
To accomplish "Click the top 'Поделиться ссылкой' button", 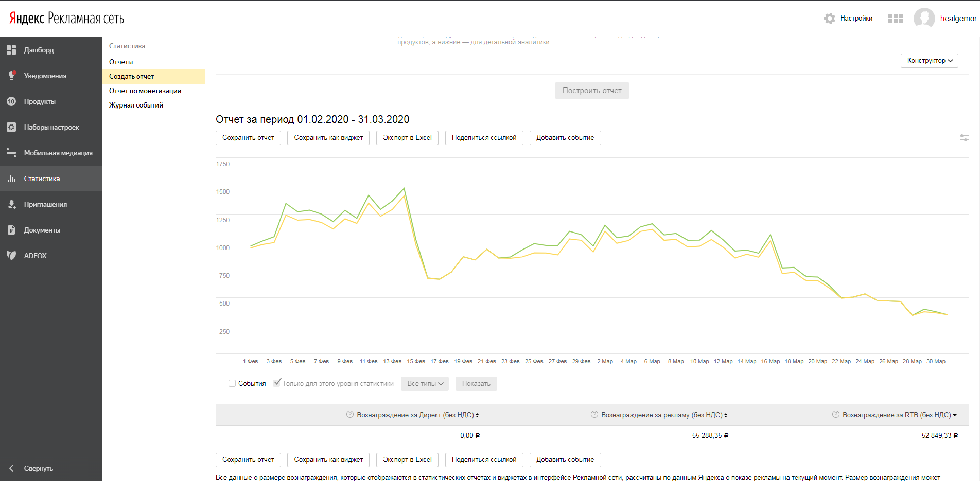I will [484, 138].
